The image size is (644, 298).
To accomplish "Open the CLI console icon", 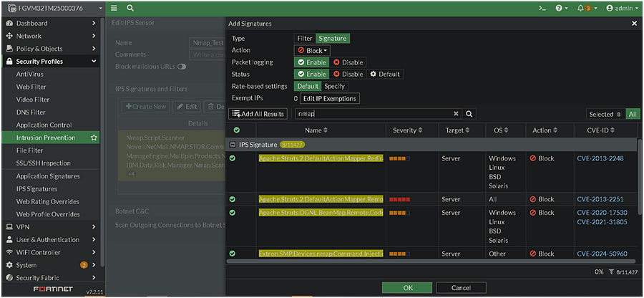I will [542, 8].
